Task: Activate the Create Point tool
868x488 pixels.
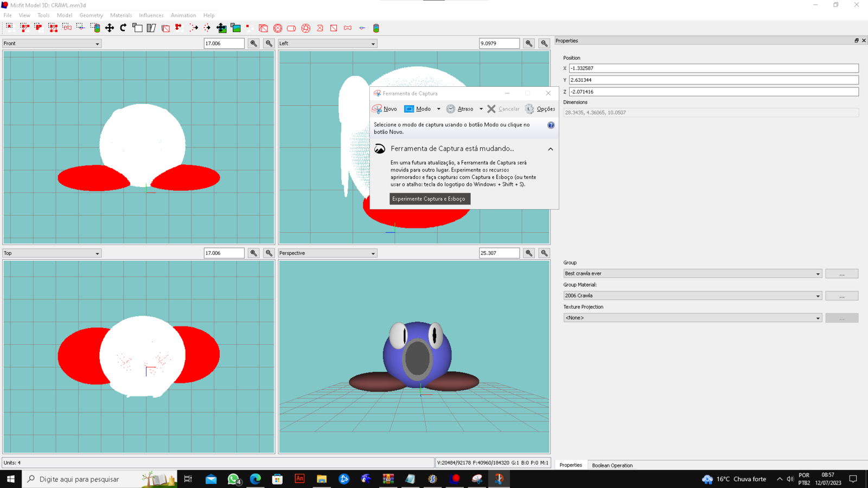Action: (362, 28)
